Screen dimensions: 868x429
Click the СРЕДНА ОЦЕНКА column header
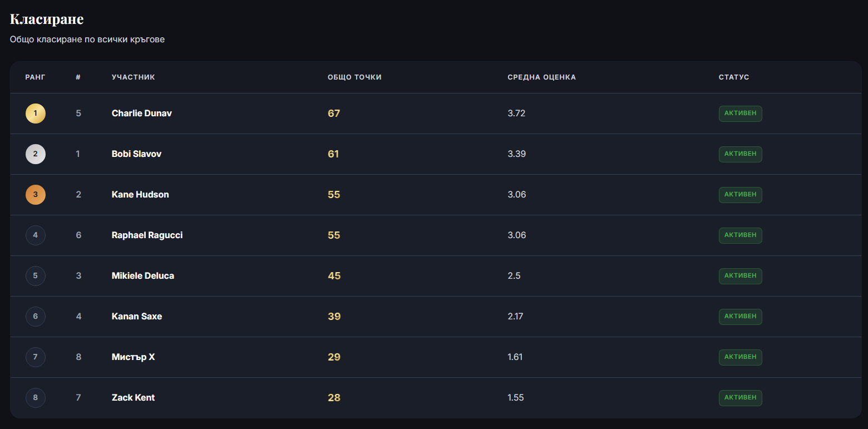pos(541,77)
